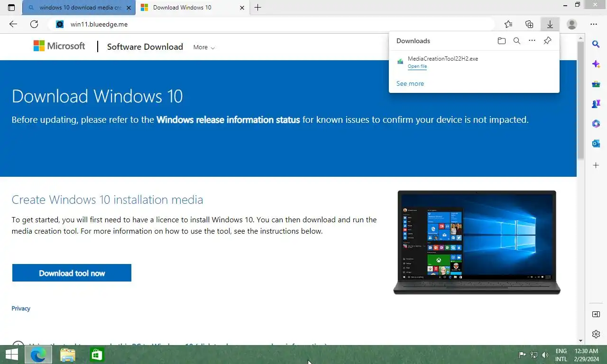The image size is (607, 364).
Task: Open the network tray icon
Action: (x=534, y=355)
